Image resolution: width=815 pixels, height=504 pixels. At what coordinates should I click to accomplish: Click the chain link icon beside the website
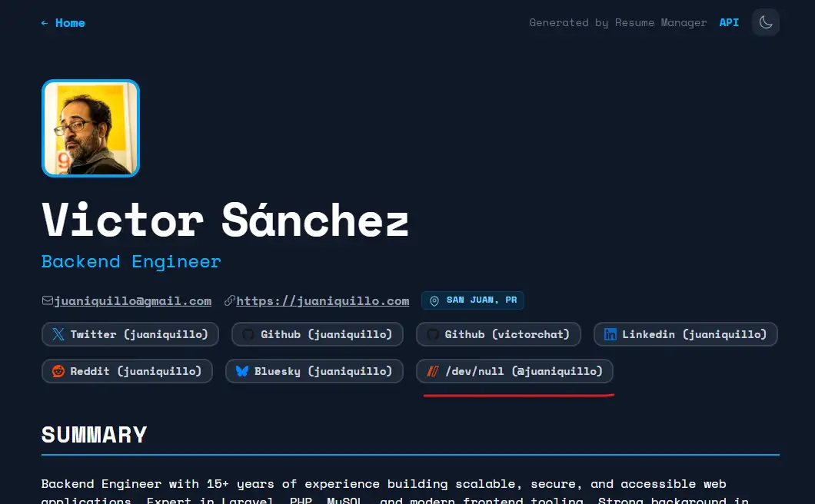click(x=230, y=300)
